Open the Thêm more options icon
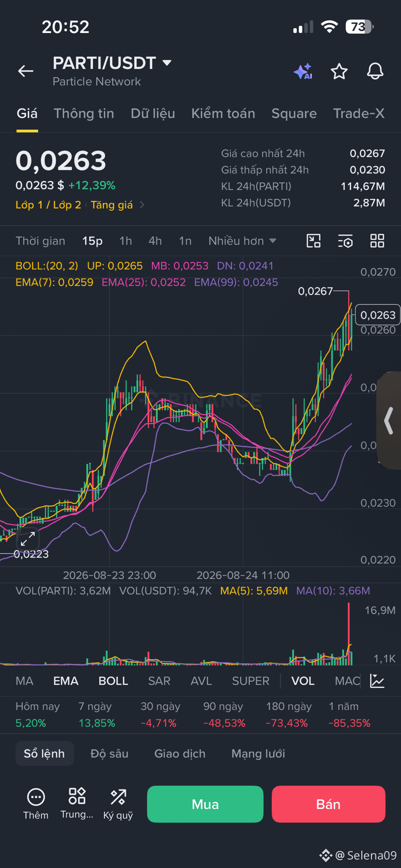 coord(36,804)
